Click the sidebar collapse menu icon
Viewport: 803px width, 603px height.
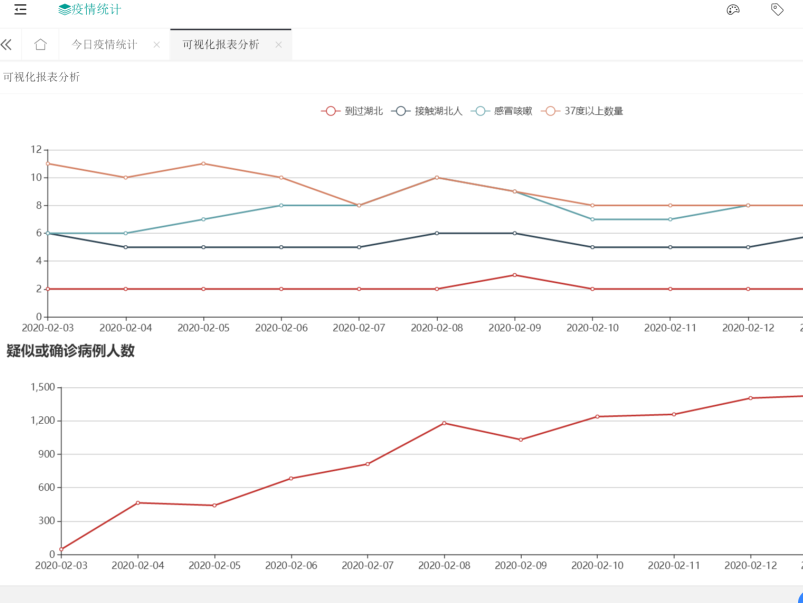coord(20,10)
